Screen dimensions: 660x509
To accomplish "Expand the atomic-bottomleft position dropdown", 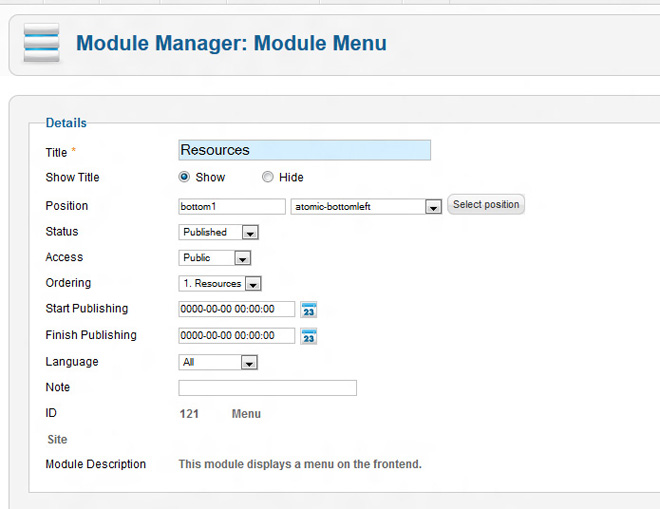I will point(433,207).
